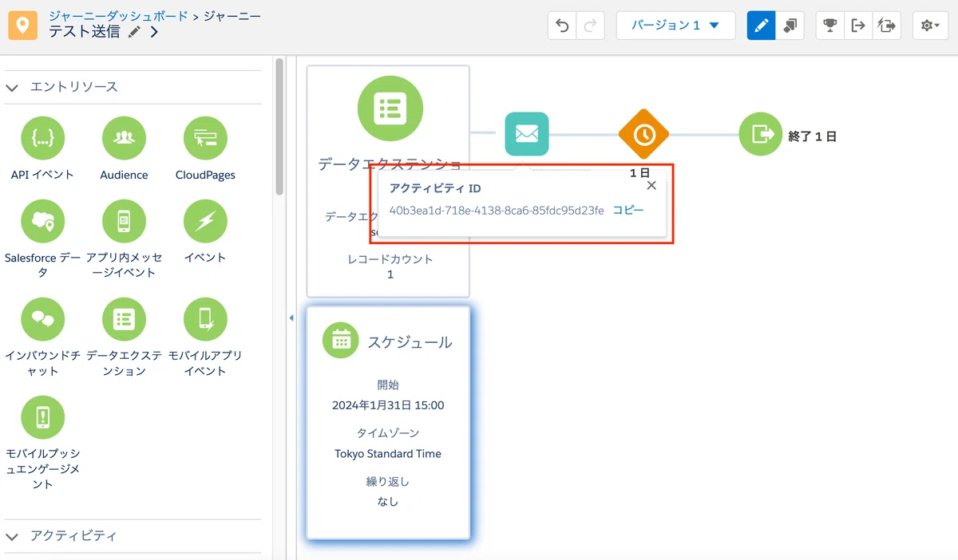This screenshot has height=560, width=958.
Task: Click the left panel vertical scrollbar
Action: click(x=279, y=128)
